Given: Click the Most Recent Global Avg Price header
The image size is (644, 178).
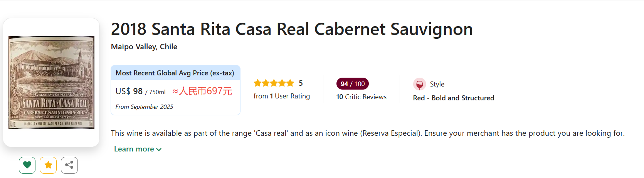Looking at the screenshot, I should [x=175, y=73].
